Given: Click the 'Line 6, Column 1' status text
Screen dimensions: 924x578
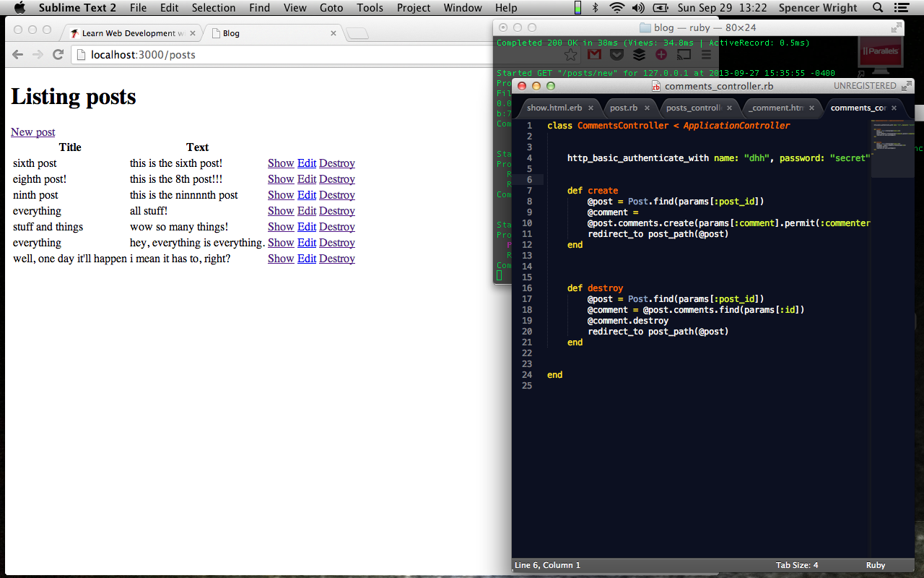Looking at the screenshot, I should [x=547, y=565].
